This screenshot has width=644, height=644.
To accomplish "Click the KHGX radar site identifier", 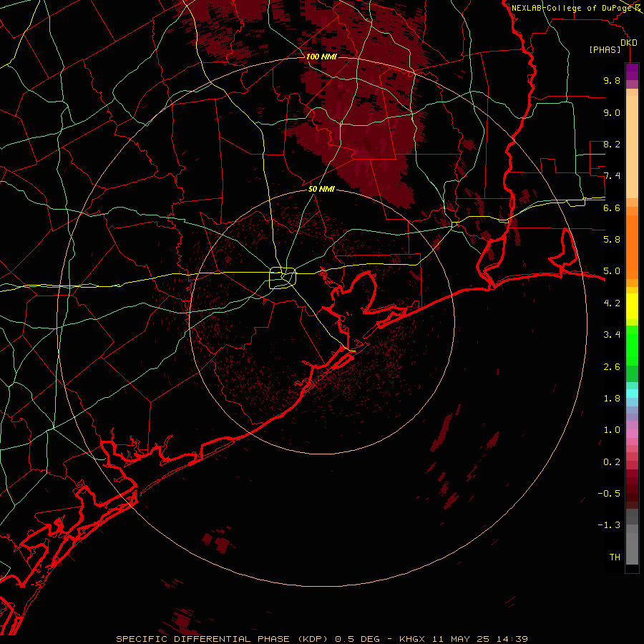I will click(x=413, y=639).
